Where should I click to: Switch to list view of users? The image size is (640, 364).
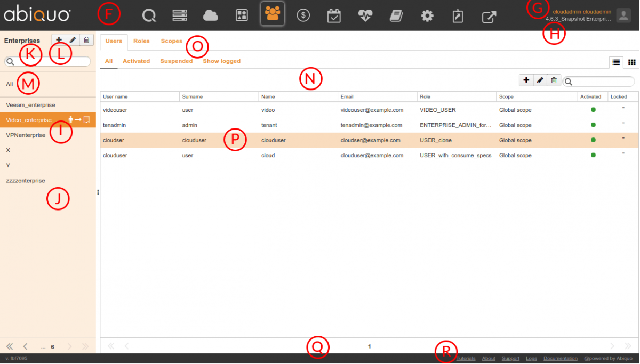pos(616,62)
